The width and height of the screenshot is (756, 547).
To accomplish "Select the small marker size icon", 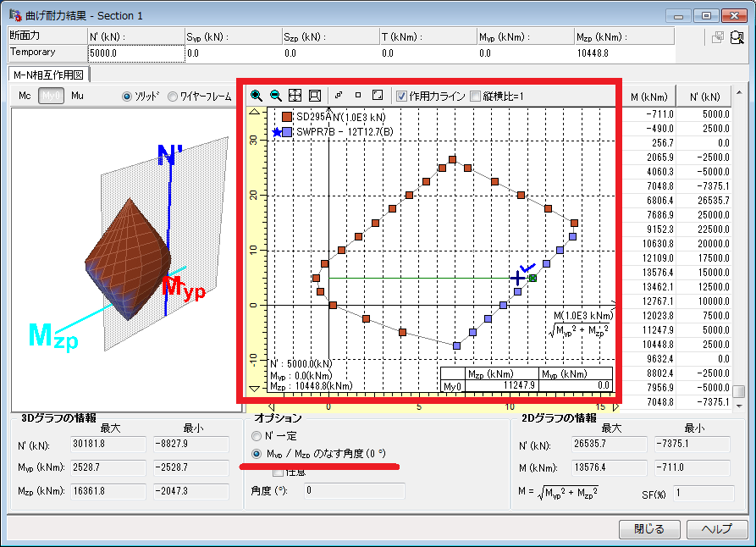I will pyautogui.click(x=338, y=96).
